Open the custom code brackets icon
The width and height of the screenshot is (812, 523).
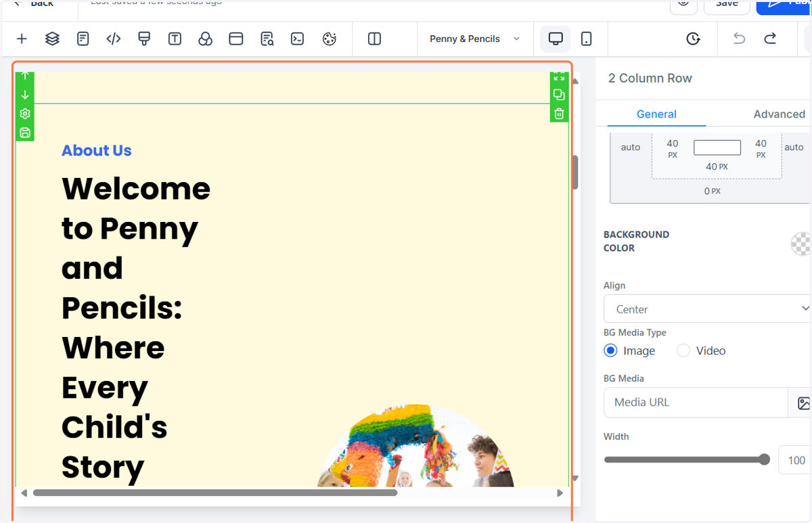[x=114, y=39]
